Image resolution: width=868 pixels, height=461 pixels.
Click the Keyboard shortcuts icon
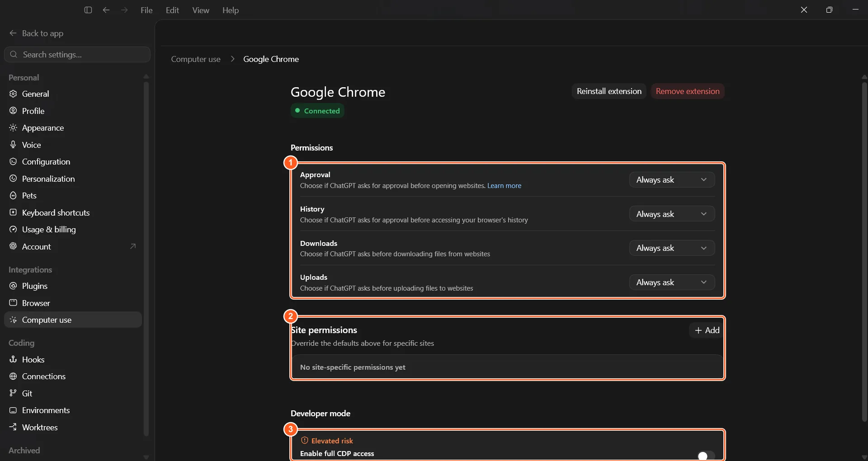click(13, 212)
